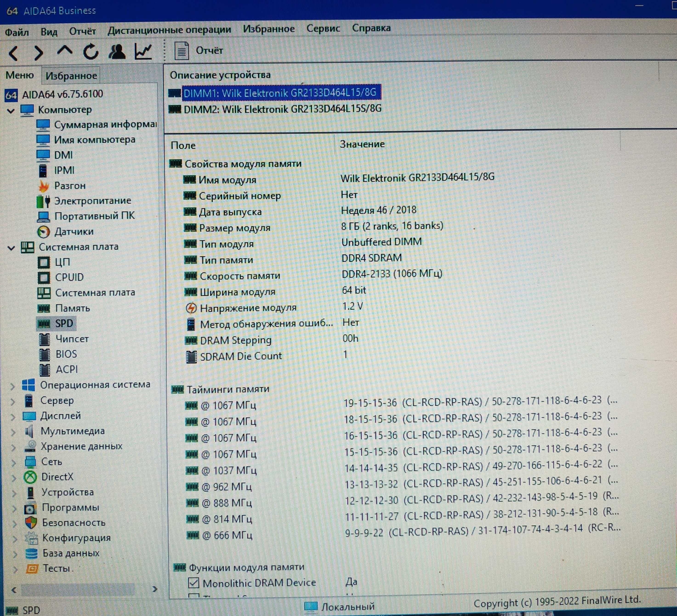677x616 pixels.
Task: Switch to the Меню tab
Action: click(x=20, y=75)
